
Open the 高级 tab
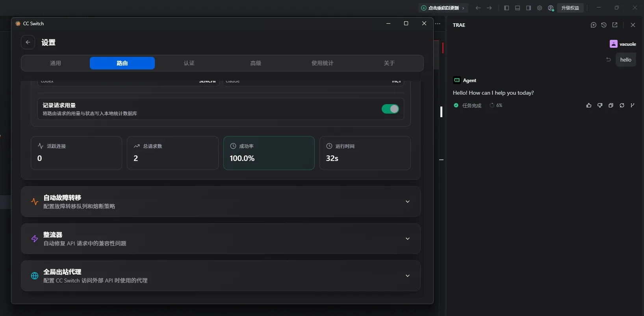256,63
